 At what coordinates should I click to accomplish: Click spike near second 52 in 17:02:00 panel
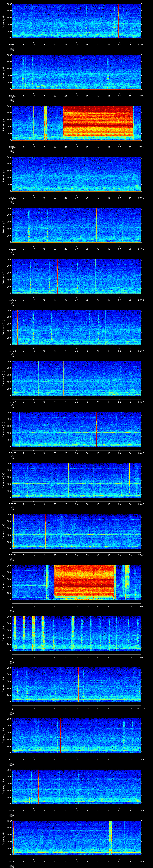tap(125, 838)
